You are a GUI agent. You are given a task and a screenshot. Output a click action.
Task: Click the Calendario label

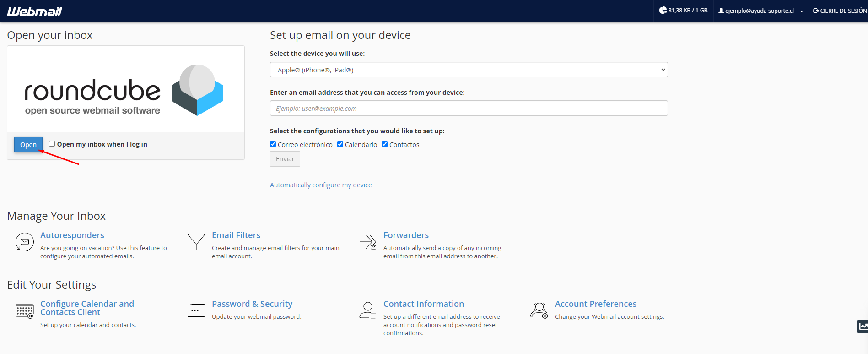click(361, 145)
